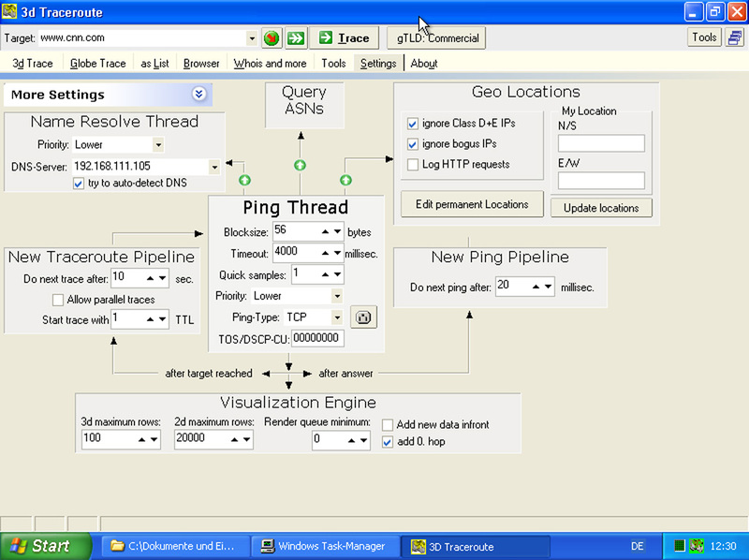Toggle add 0. hop checkbox
Image resolution: width=749 pixels, height=560 pixels.
point(388,442)
